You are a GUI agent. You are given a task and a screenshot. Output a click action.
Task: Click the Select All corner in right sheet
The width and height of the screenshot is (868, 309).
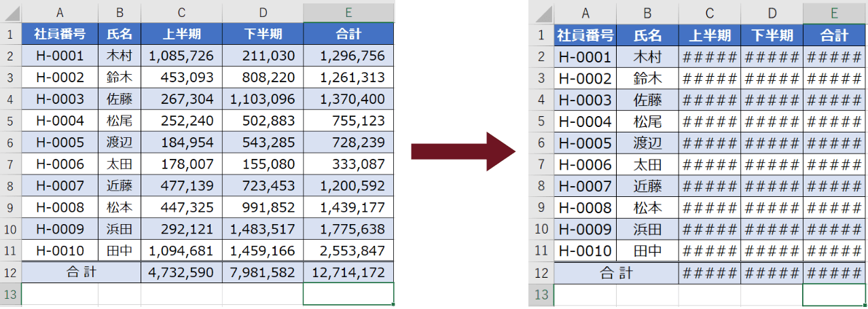click(x=541, y=12)
